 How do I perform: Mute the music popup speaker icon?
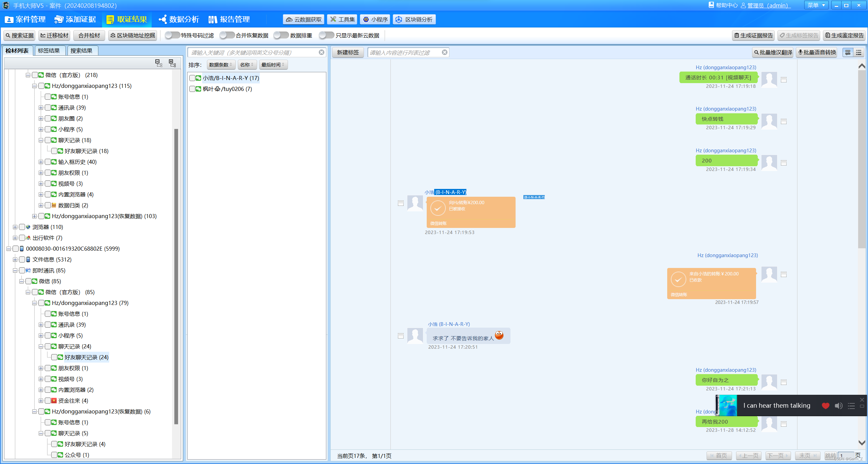pos(838,406)
